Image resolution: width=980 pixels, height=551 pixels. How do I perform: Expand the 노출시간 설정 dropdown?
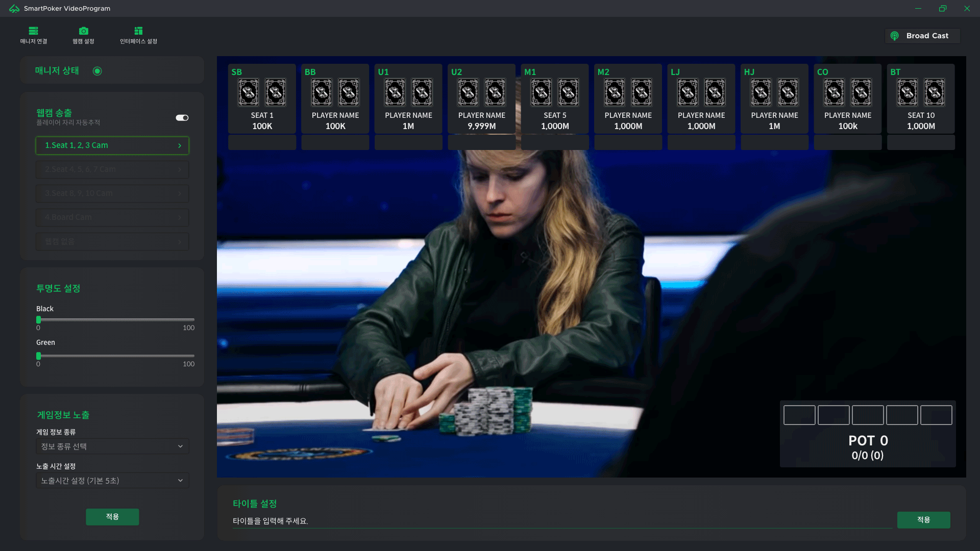pos(112,481)
